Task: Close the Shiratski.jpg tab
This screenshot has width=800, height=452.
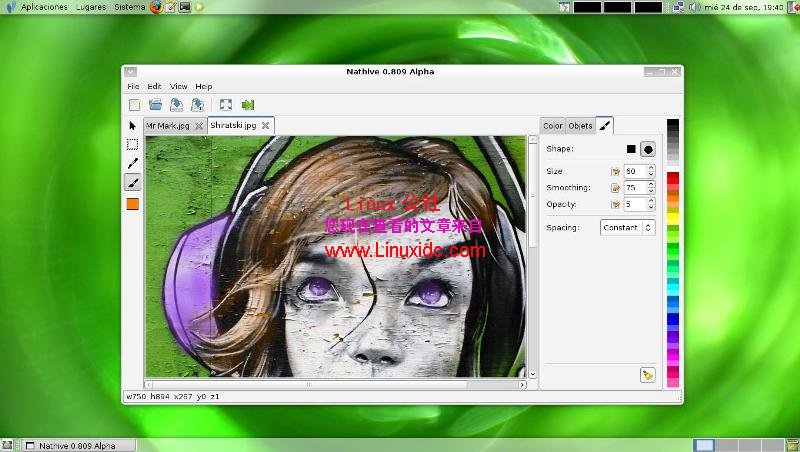Action: pyautogui.click(x=266, y=126)
